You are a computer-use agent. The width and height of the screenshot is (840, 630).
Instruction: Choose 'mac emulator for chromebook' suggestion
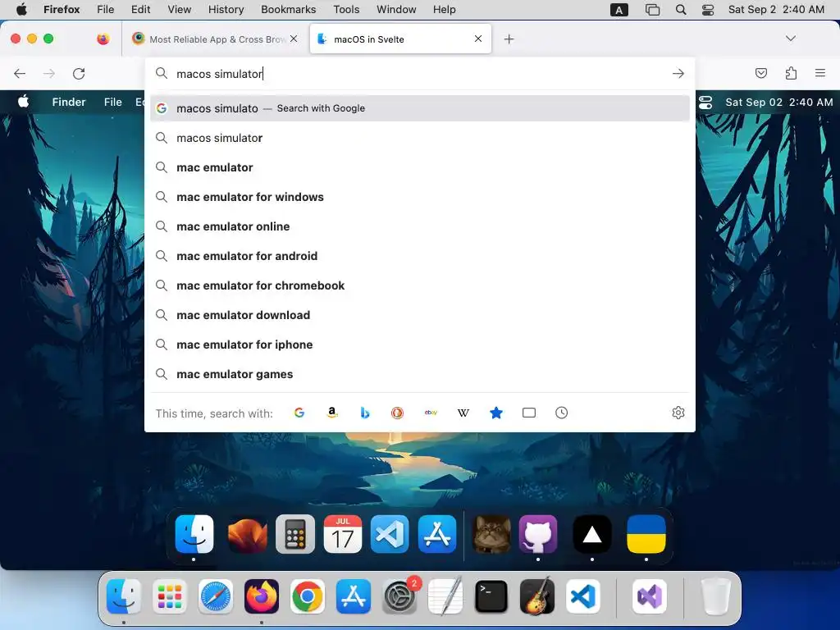[420, 285]
